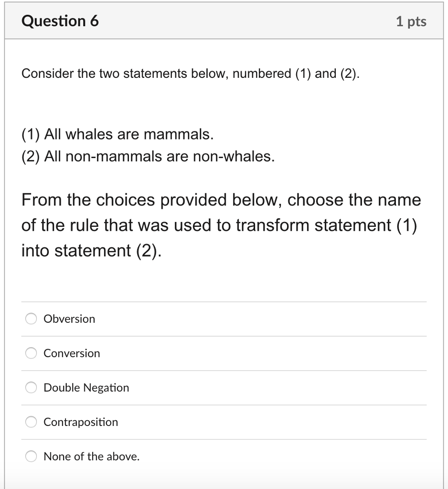Click the Conversion answer label
448x489 pixels.
[x=72, y=353]
